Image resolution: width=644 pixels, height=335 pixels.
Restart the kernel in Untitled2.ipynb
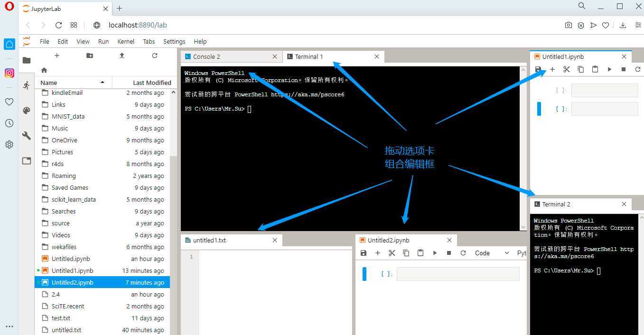coord(463,253)
